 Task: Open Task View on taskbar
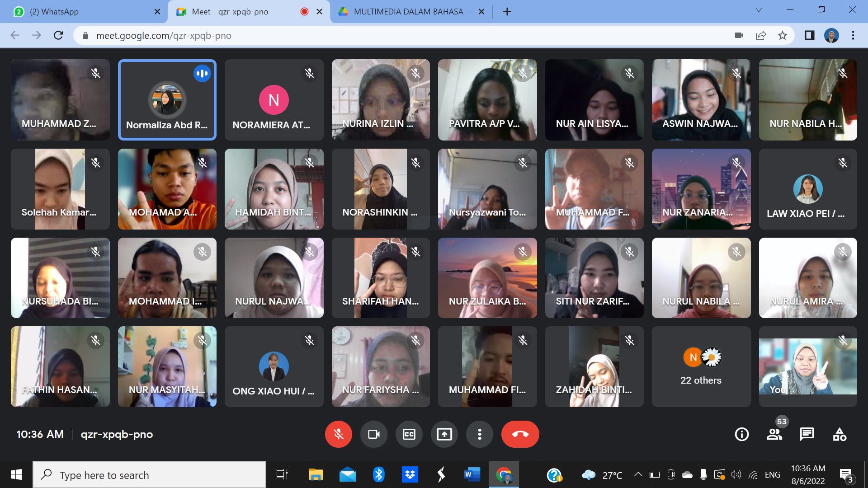pyautogui.click(x=282, y=474)
